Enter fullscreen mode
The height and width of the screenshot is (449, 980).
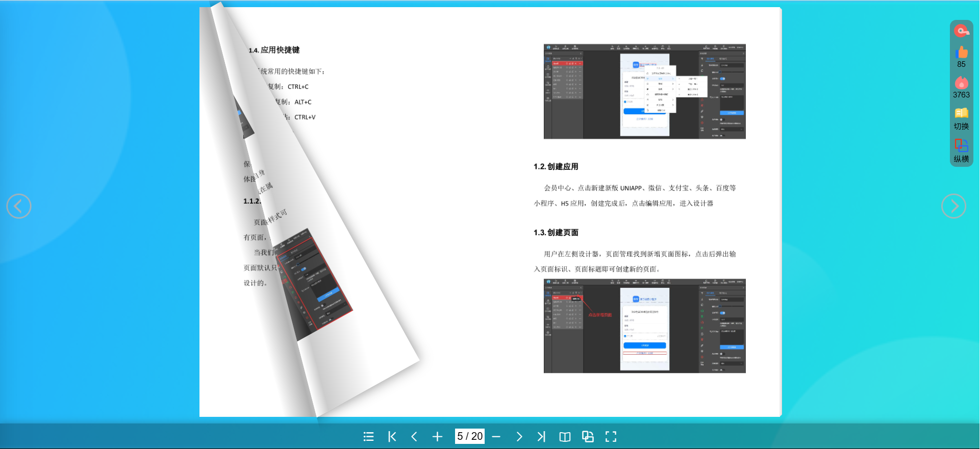(611, 437)
